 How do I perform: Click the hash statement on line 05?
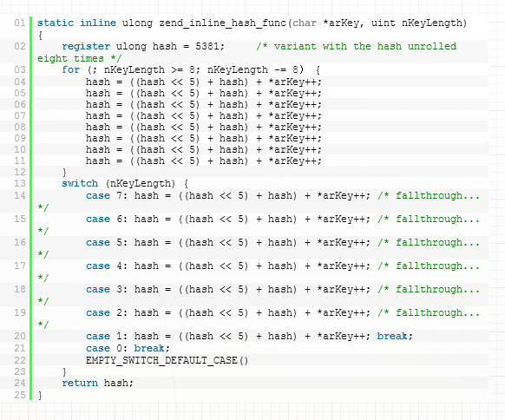coord(204,93)
